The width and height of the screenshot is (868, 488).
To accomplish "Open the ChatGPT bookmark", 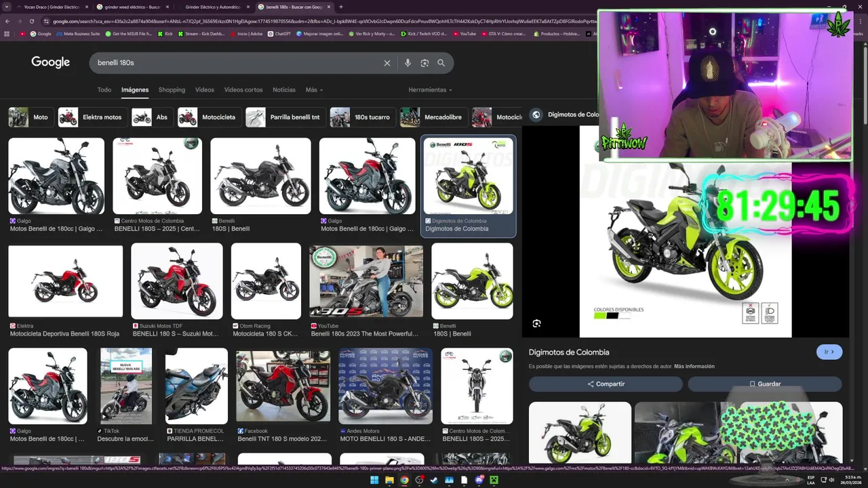I will click(279, 33).
